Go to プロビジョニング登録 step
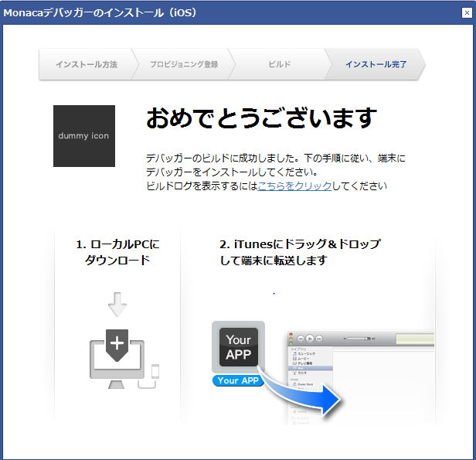476x460 pixels. (x=184, y=64)
